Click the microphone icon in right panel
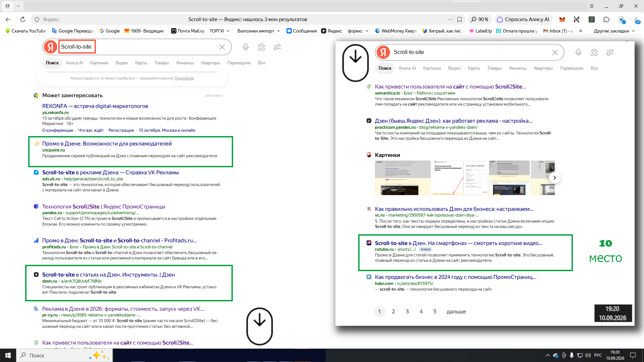The image size is (644, 362). pos(578,52)
